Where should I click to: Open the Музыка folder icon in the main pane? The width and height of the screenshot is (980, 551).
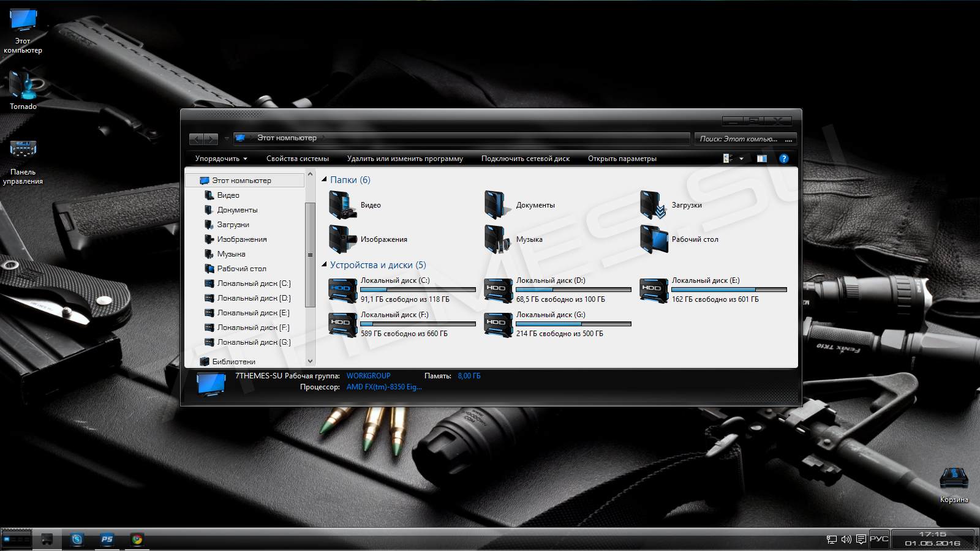point(499,239)
